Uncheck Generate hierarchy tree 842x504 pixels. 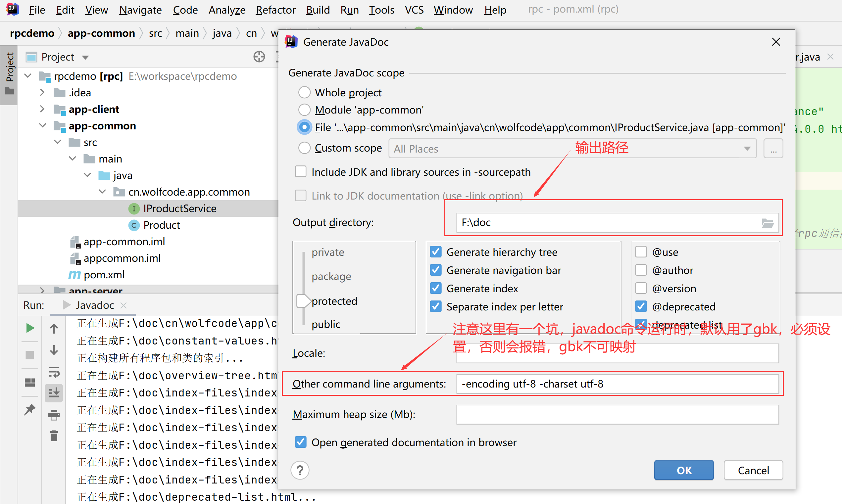pos(436,252)
